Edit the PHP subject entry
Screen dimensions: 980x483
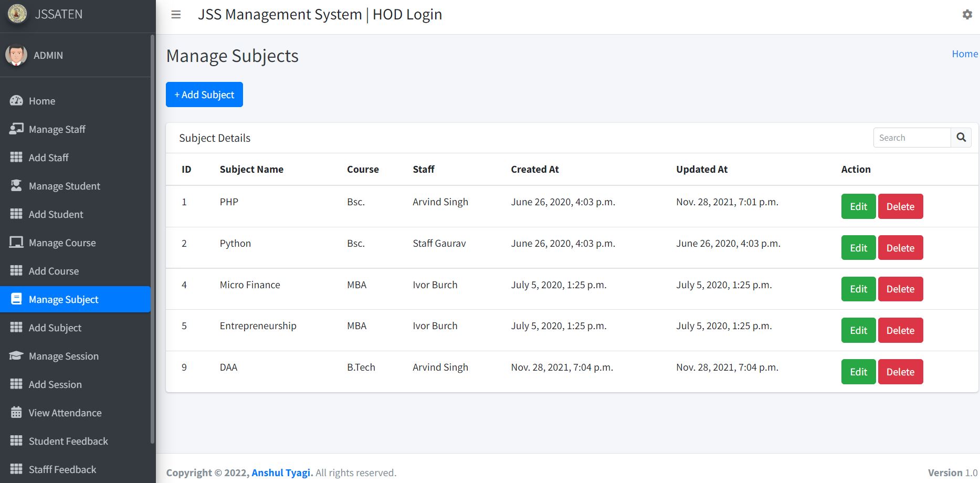[x=858, y=206]
